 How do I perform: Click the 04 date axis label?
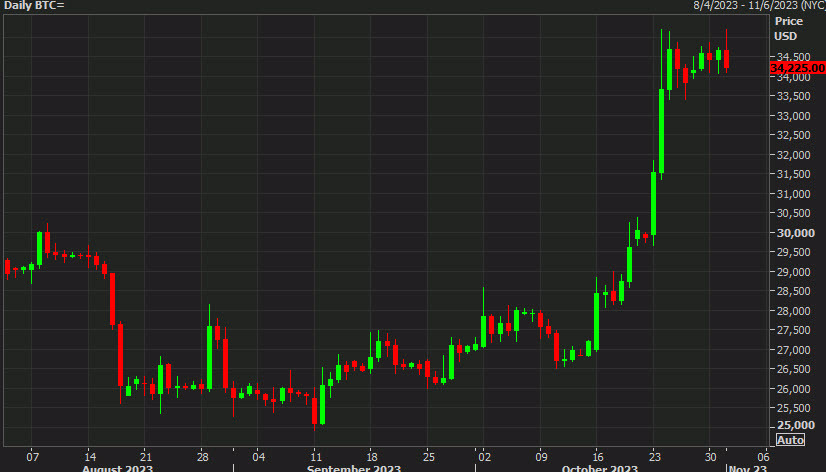(x=259, y=457)
